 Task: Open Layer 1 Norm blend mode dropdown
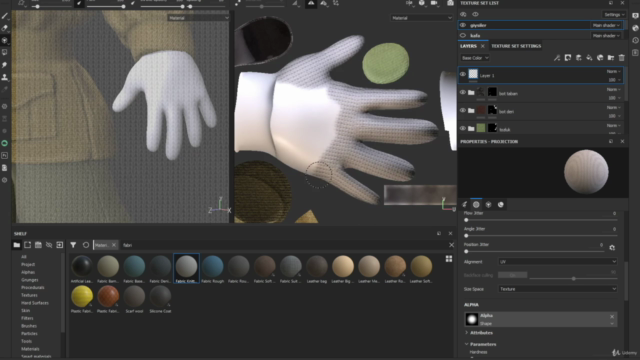tap(613, 71)
